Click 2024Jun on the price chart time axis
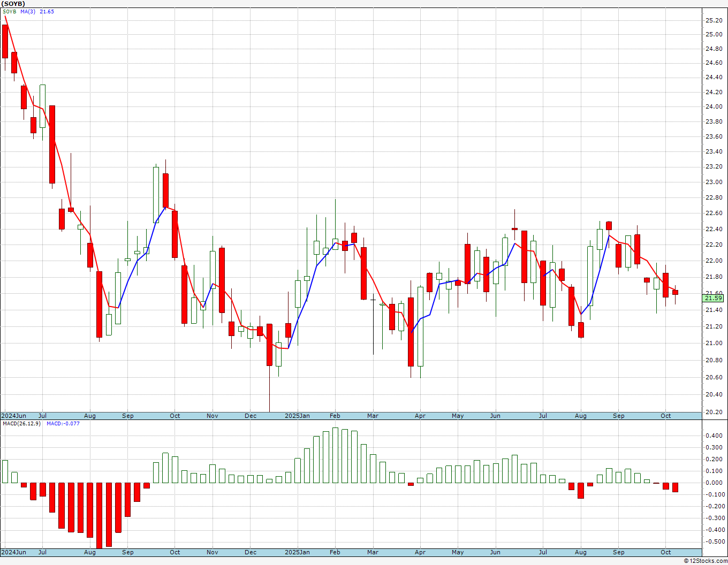The image size is (728, 565). pos(13,416)
